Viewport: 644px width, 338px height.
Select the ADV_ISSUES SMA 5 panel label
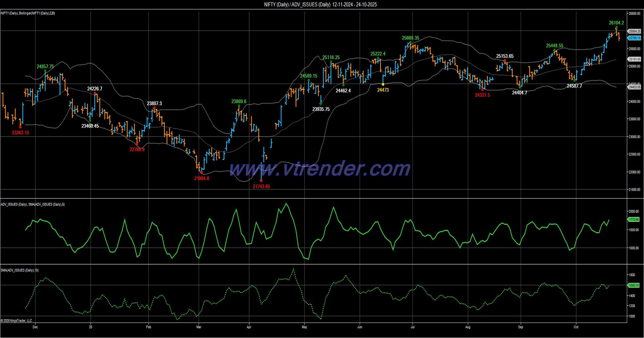pyautogui.click(x=33, y=204)
